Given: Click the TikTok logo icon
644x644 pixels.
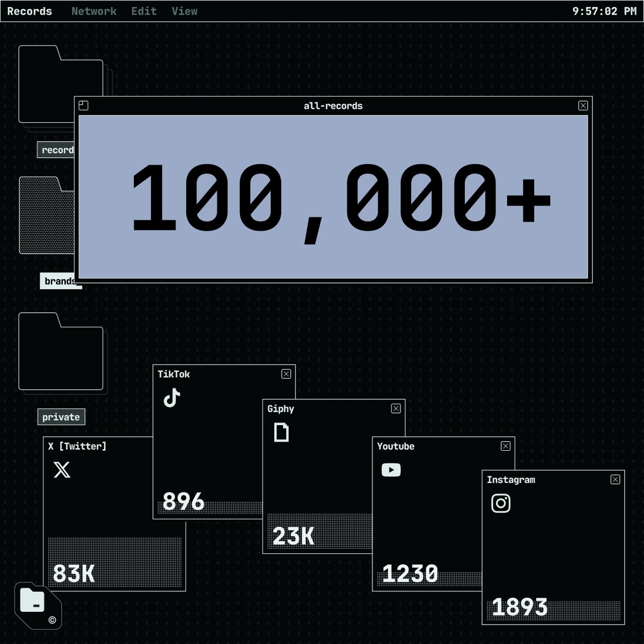Looking at the screenshot, I should [x=172, y=398].
